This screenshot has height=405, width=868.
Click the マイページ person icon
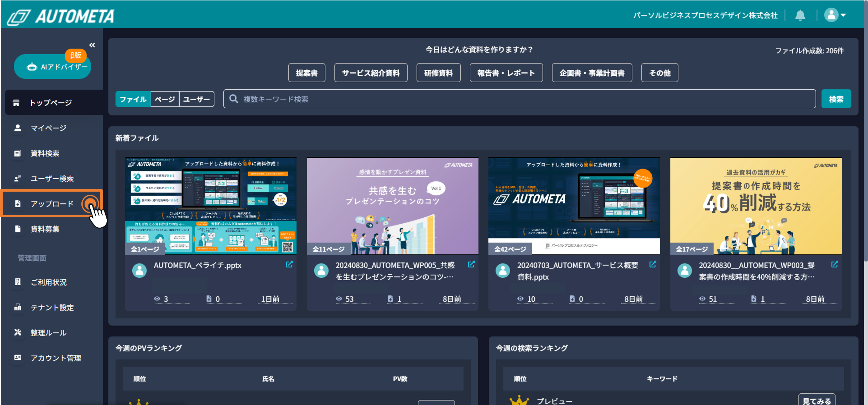[18, 128]
